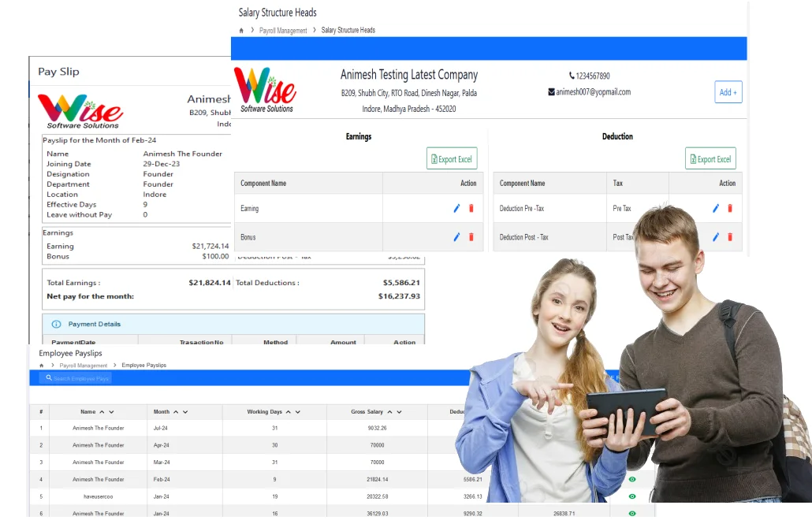This screenshot has height=520, width=812.
Task: Delete the Earning component with trash icon
Action: click(x=471, y=209)
